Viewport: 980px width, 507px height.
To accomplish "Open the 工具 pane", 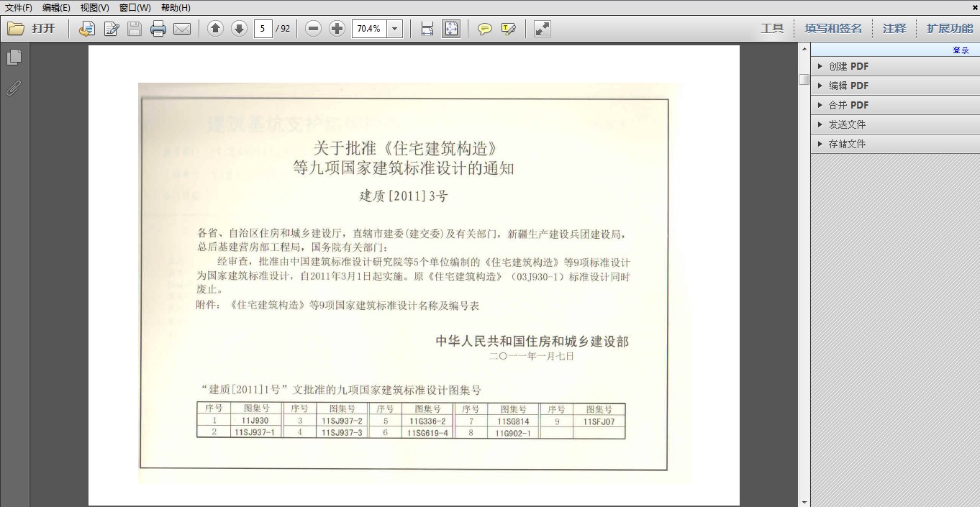I will (772, 29).
